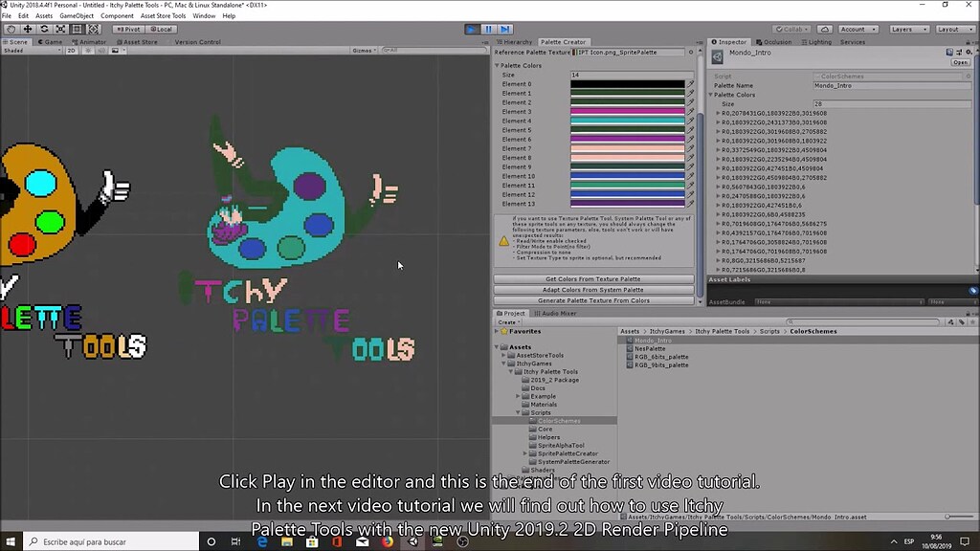Select Mondo_Intro.asset in the Project panel
Viewport: 980px width, 551px height.
(x=653, y=340)
